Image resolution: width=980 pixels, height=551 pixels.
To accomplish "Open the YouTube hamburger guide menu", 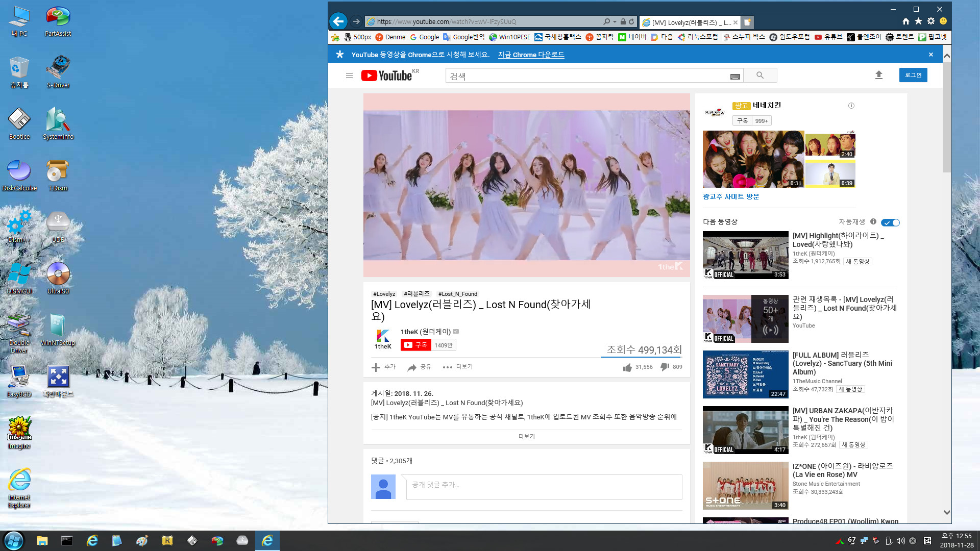I will pyautogui.click(x=349, y=76).
